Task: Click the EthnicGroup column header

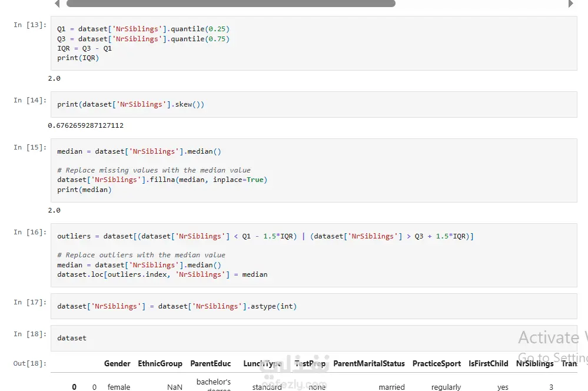Action: click(x=160, y=363)
